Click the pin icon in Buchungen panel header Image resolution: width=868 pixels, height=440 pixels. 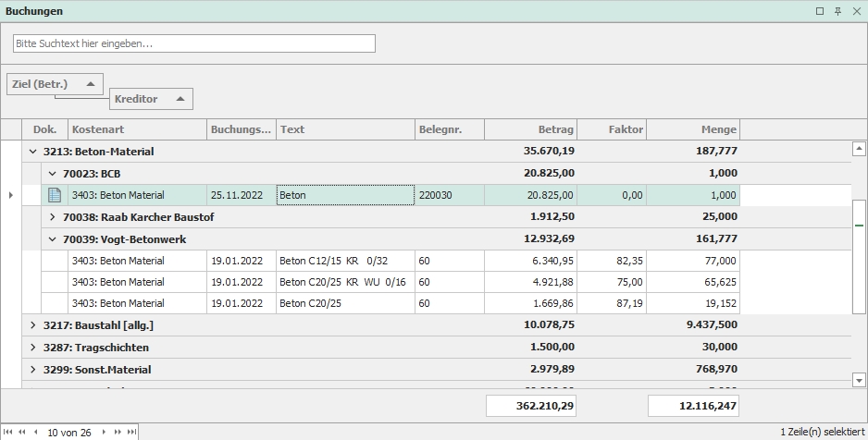837,11
